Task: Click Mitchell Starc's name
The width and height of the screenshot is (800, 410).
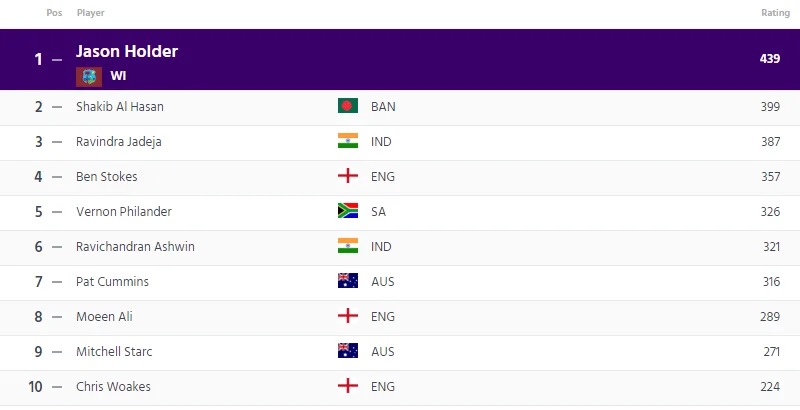Action: point(114,352)
